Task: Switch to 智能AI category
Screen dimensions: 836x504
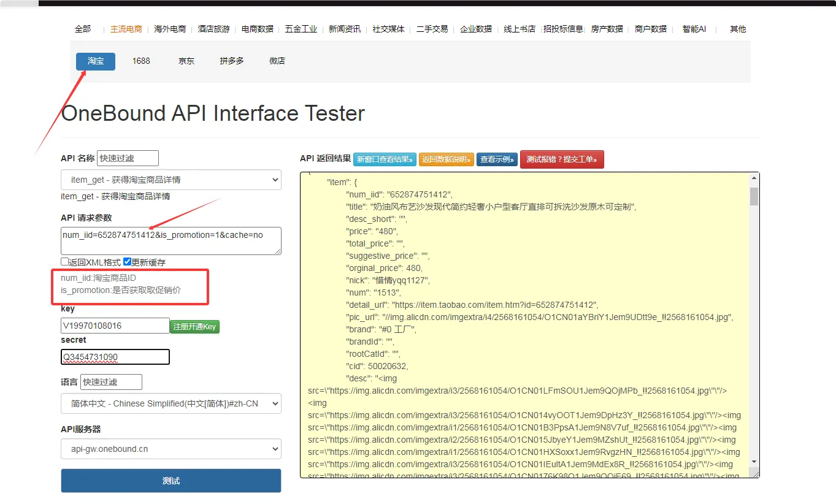Action: pos(694,29)
